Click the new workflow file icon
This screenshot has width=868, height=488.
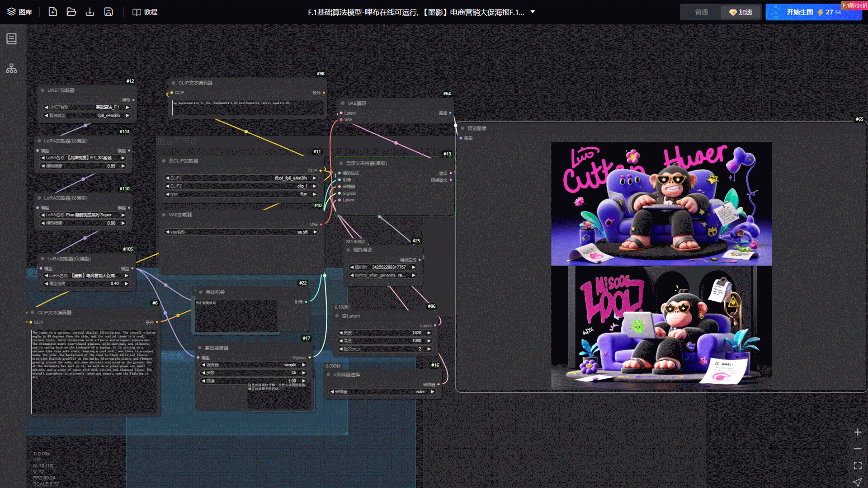[53, 12]
